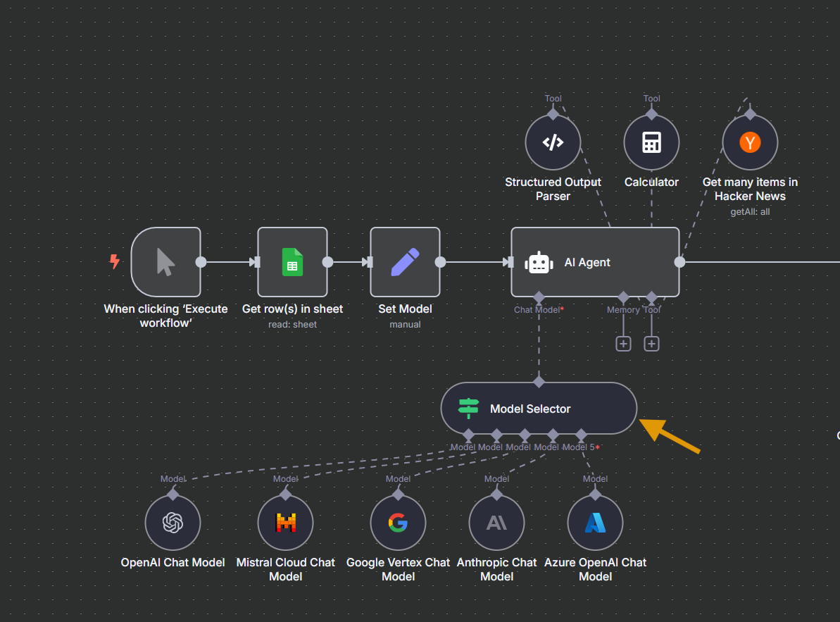
Task: Open the Structured Output Parser node
Action: (553, 142)
